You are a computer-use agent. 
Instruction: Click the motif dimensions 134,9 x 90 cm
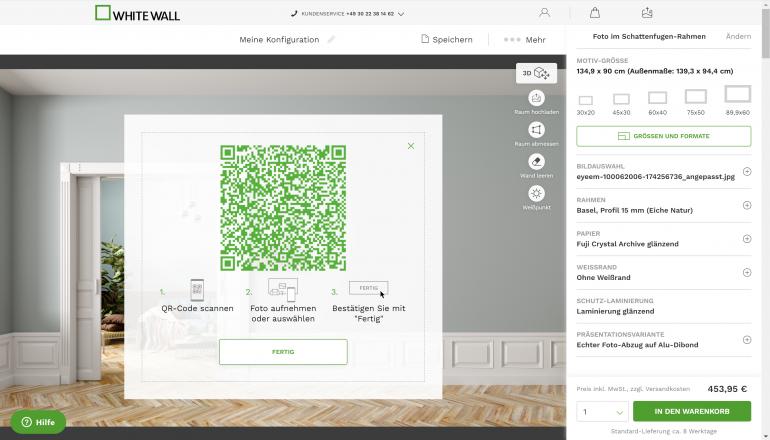[655, 71]
